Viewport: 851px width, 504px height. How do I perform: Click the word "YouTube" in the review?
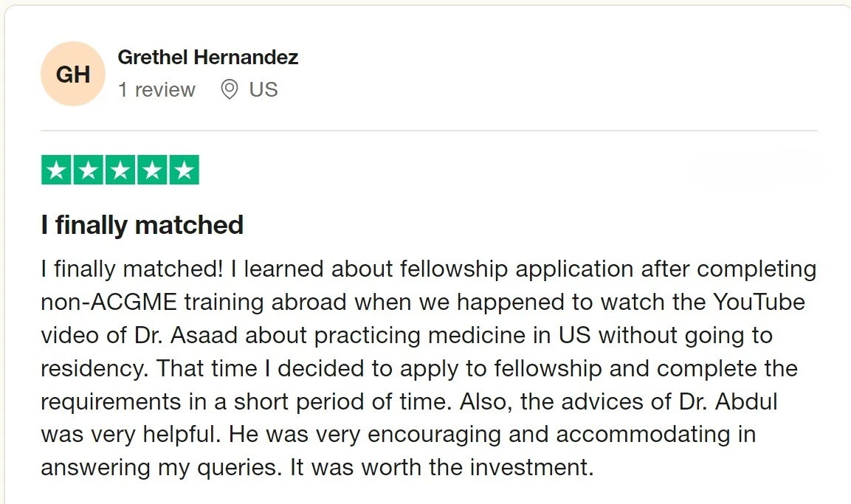[x=759, y=303]
